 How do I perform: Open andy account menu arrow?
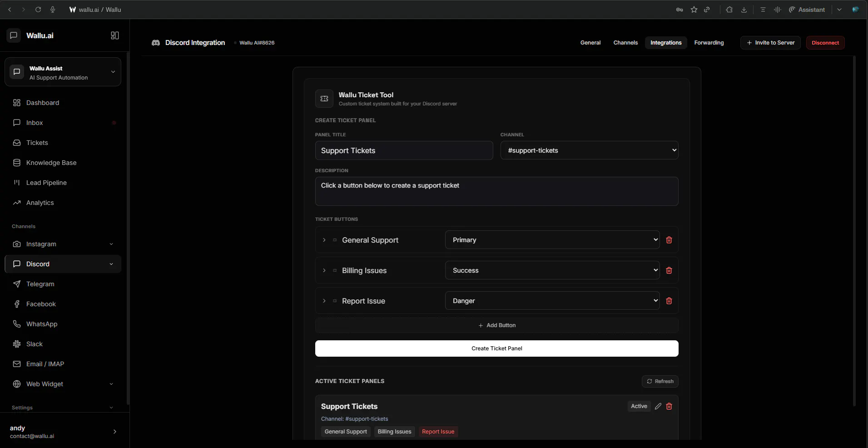click(114, 432)
